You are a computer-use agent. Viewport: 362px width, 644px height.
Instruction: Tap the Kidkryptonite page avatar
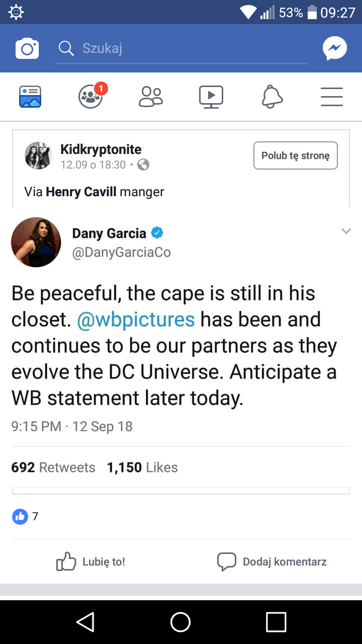[x=38, y=155]
